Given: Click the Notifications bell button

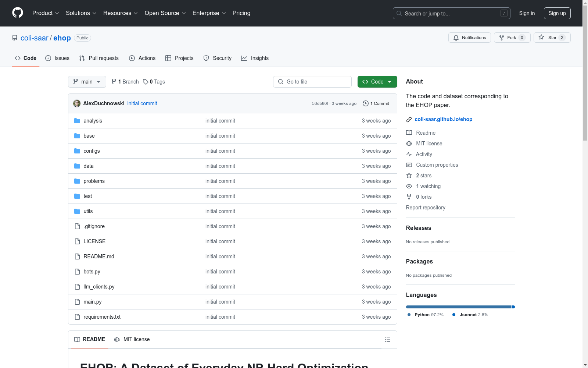Looking at the screenshot, I should (469, 38).
